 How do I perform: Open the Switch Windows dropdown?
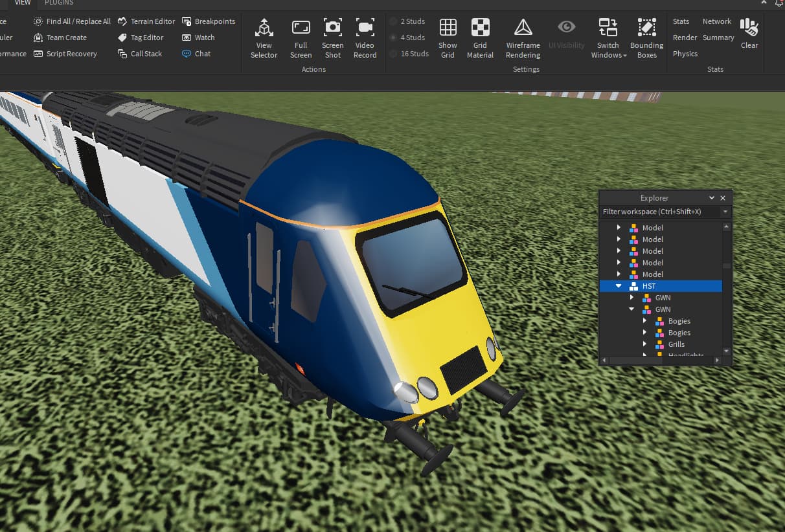[608, 38]
